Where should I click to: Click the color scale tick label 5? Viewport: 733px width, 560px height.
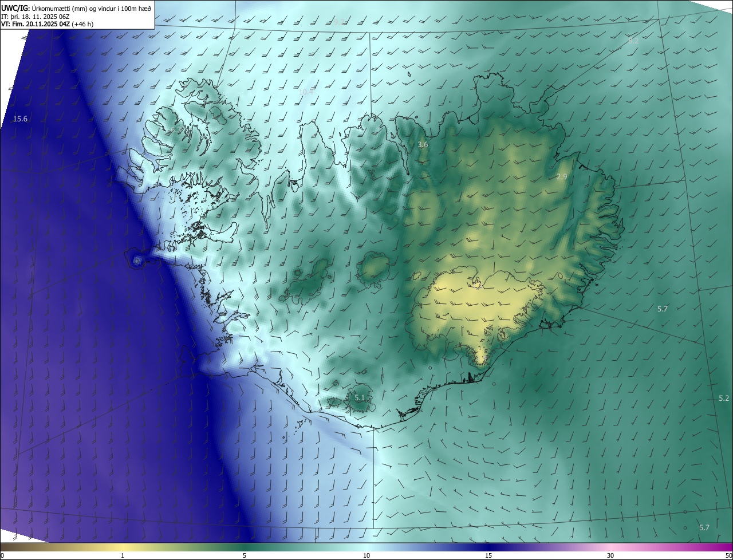click(x=245, y=556)
